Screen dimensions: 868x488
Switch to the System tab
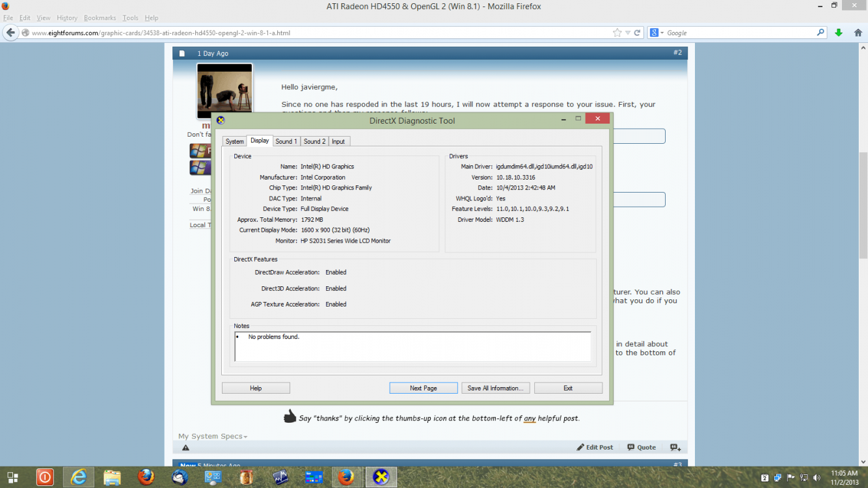pyautogui.click(x=235, y=141)
